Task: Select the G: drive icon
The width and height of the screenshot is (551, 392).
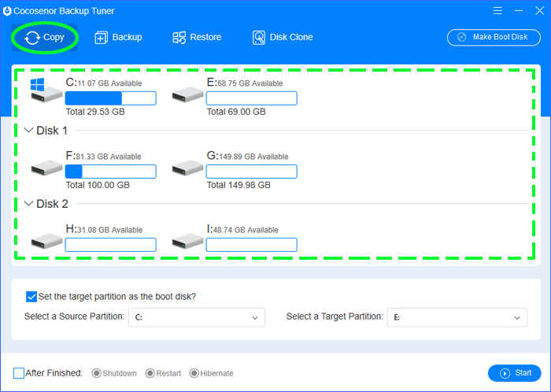Action: tap(187, 168)
